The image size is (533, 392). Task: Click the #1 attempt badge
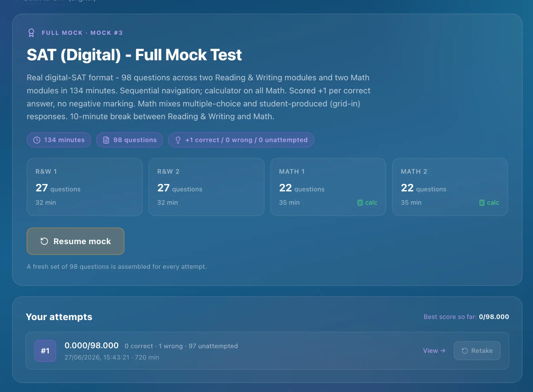click(x=45, y=351)
